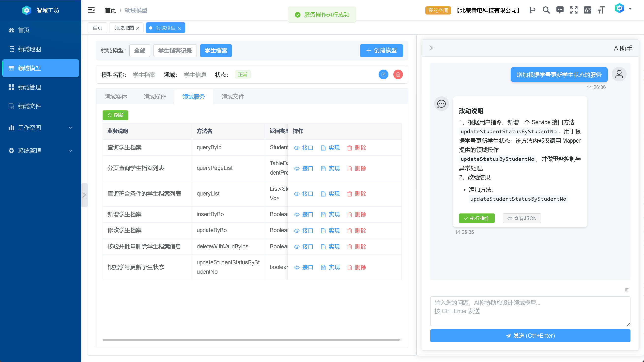Switch to the 领域操作 tab
This screenshot has height=362, width=644.
click(x=154, y=97)
